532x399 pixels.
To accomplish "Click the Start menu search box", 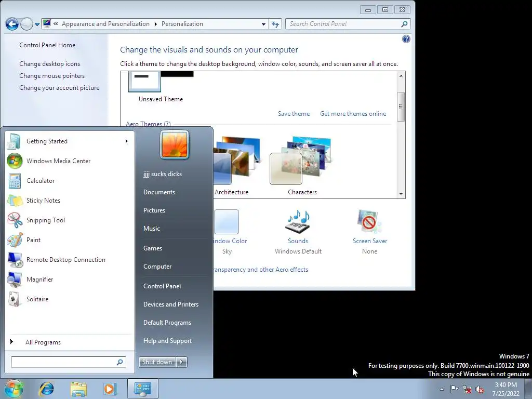I will (69, 362).
